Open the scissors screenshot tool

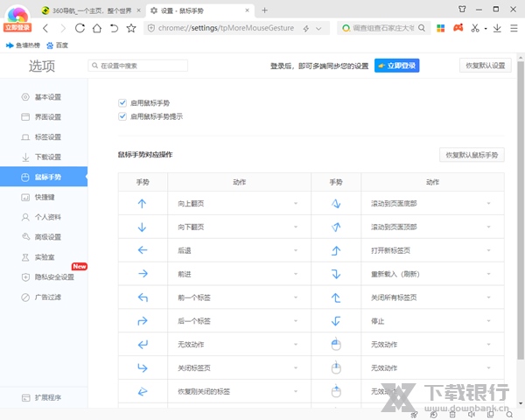point(474,28)
